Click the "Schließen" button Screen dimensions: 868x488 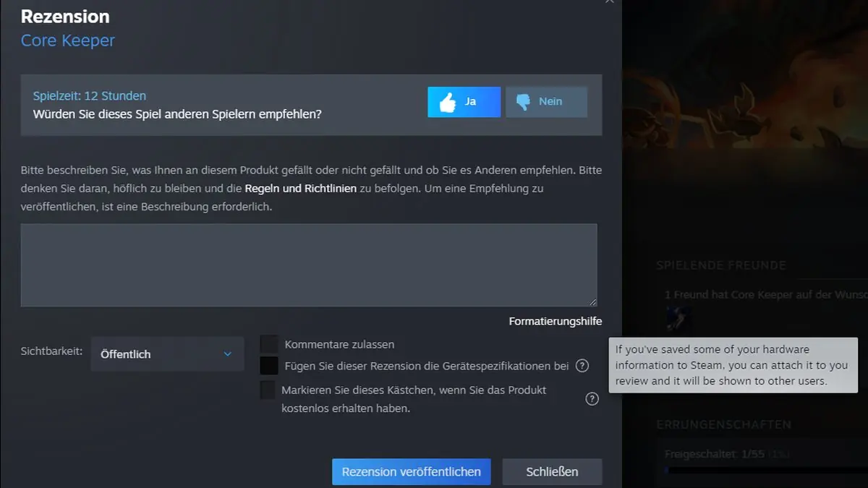[552, 471]
